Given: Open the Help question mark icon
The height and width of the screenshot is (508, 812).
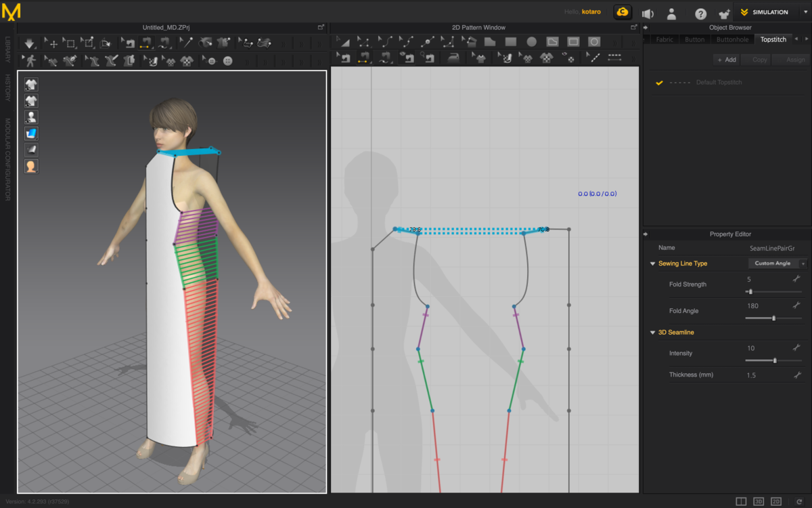Looking at the screenshot, I should (700, 13).
